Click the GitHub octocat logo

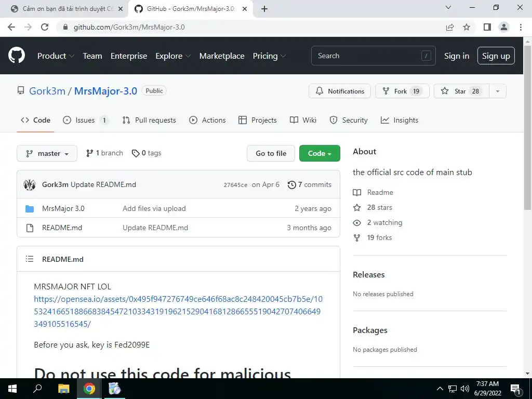[x=16, y=56]
